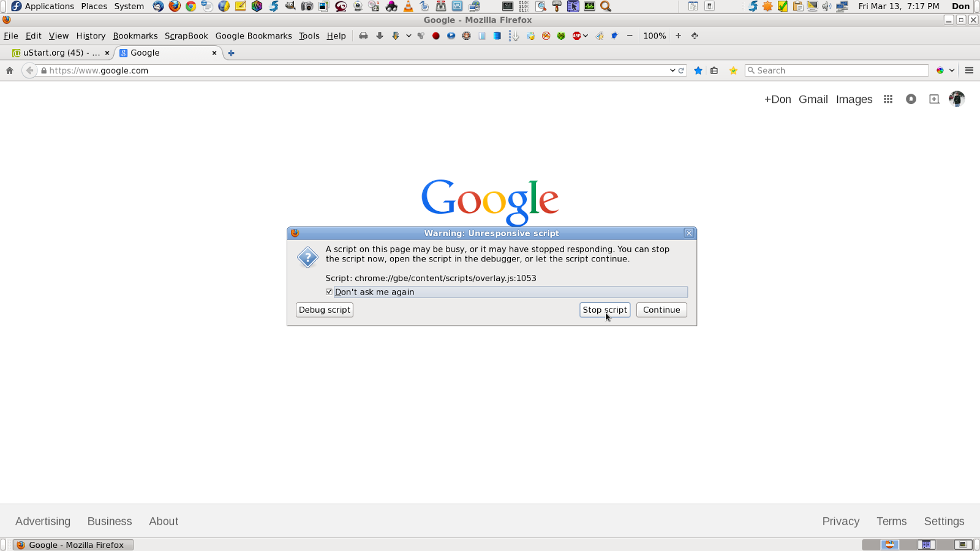Click the +Don profile link
The height and width of the screenshot is (551, 980).
[778, 99]
